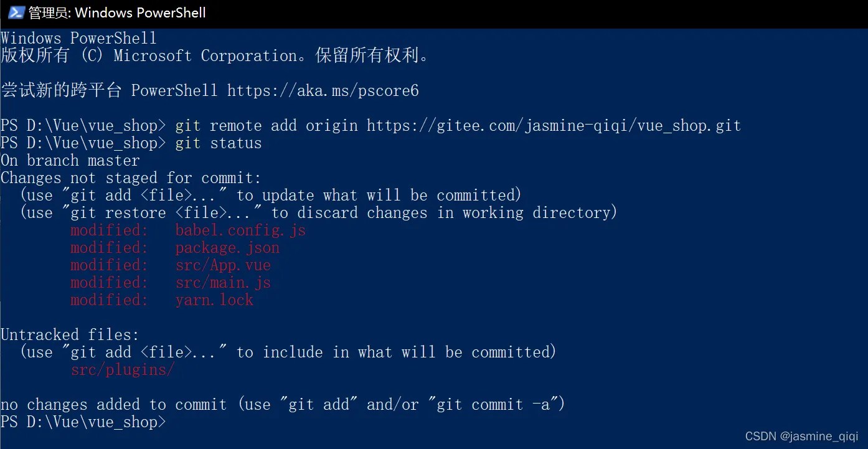The image size is (868, 449).
Task: Click the src/main.js file name
Action: click(x=223, y=283)
